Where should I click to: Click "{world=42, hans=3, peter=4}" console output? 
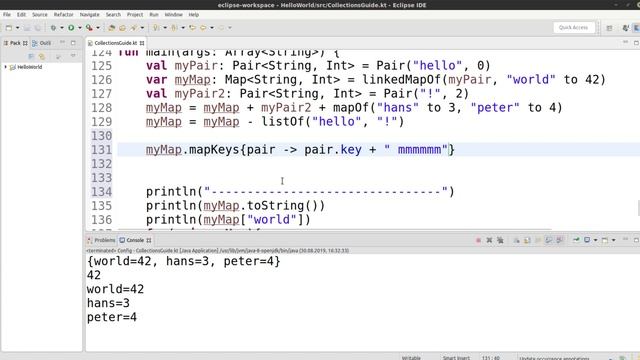[x=184, y=261]
